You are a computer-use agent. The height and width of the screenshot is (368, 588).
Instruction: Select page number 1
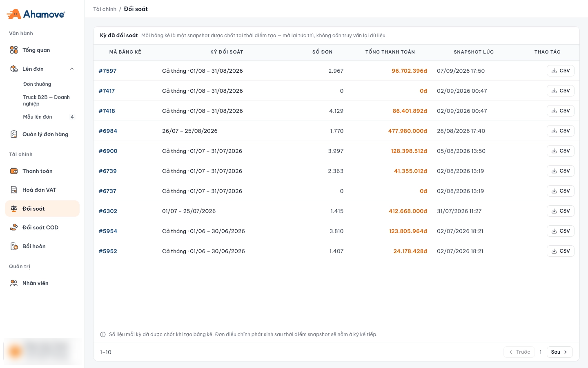(541, 352)
